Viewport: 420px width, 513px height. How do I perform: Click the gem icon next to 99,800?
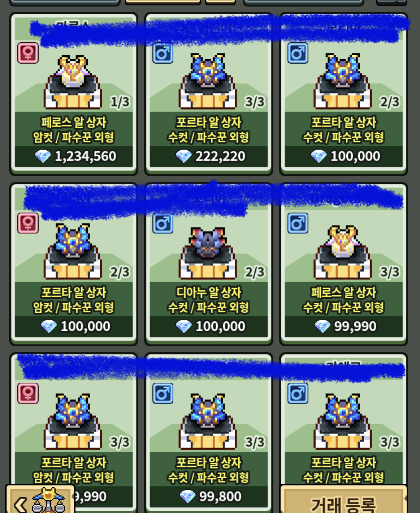click(x=187, y=496)
